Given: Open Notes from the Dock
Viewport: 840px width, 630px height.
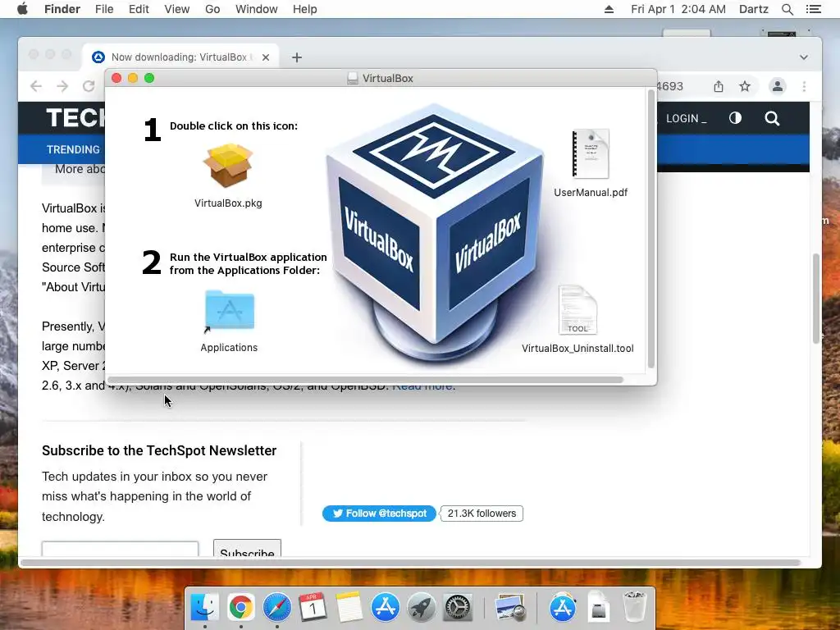Looking at the screenshot, I should click(x=349, y=608).
